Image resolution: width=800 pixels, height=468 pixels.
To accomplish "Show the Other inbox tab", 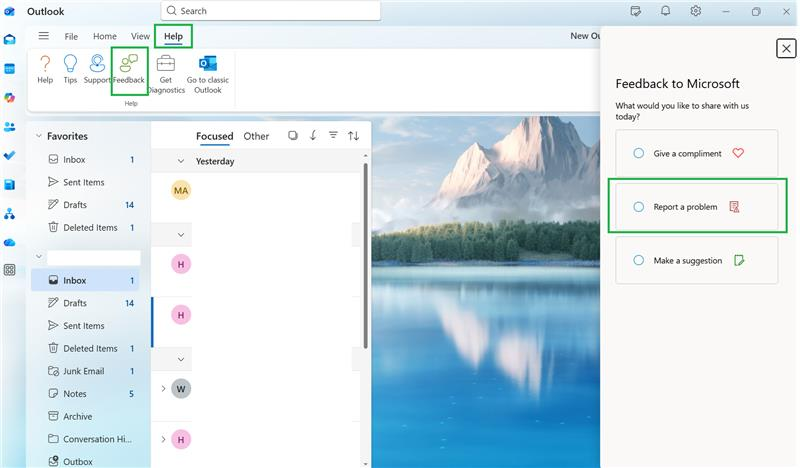I will 256,136.
